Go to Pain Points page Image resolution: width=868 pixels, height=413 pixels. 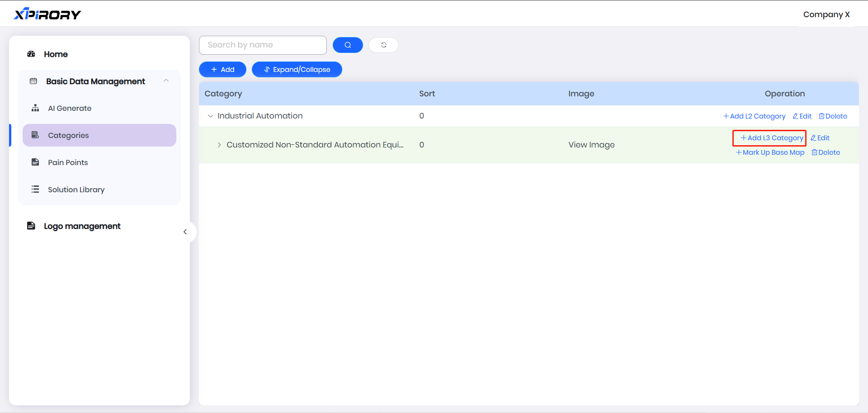click(x=68, y=162)
